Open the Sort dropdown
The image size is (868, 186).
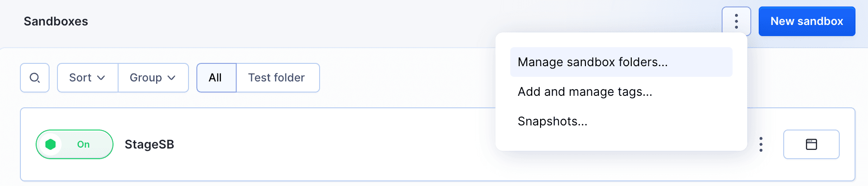click(88, 78)
